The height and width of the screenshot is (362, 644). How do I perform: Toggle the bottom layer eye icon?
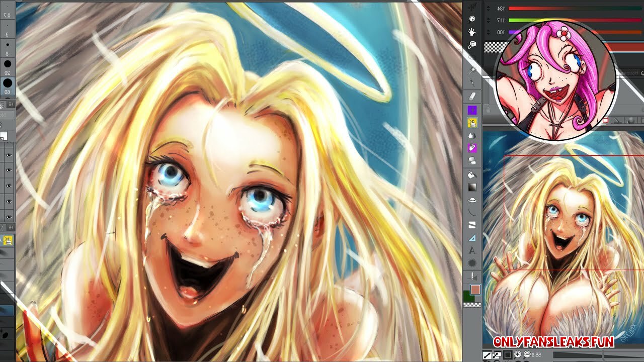pyautogui.click(x=9, y=217)
